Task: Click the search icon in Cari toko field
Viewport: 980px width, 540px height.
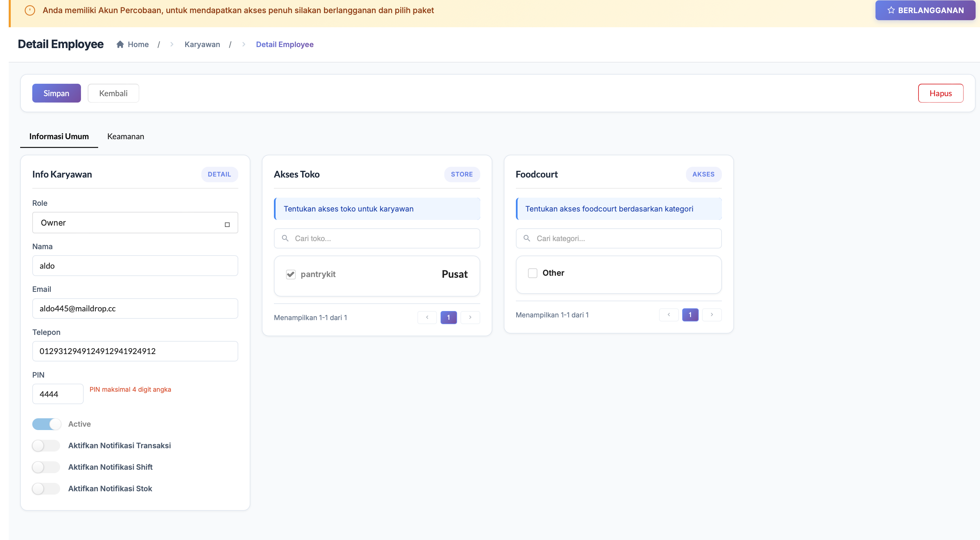Action: click(285, 238)
